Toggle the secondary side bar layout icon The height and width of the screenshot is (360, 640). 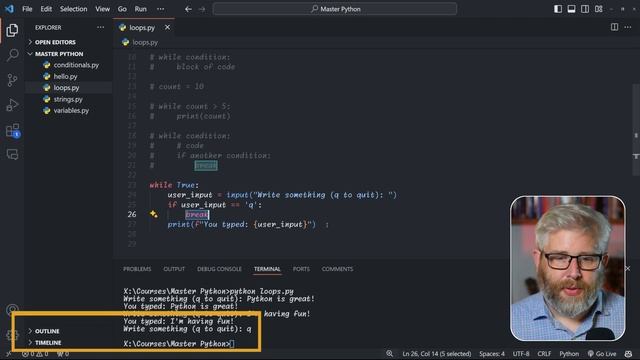click(x=585, y=9)
